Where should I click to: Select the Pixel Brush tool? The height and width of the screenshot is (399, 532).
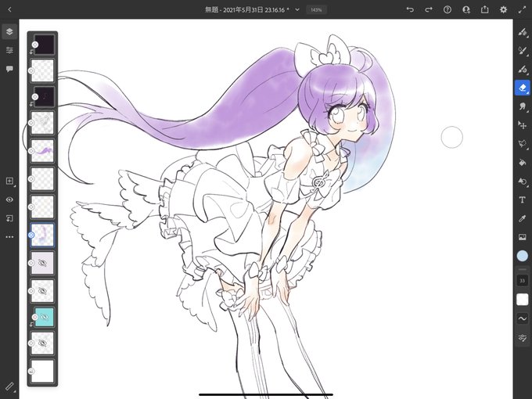[522, 32]
